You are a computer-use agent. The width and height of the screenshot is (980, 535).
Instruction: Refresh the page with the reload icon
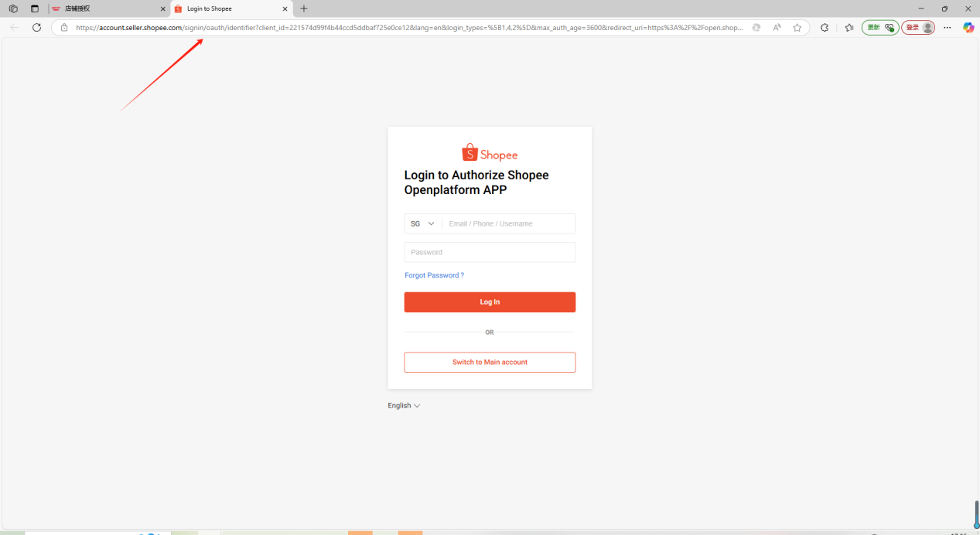[36, 27]
